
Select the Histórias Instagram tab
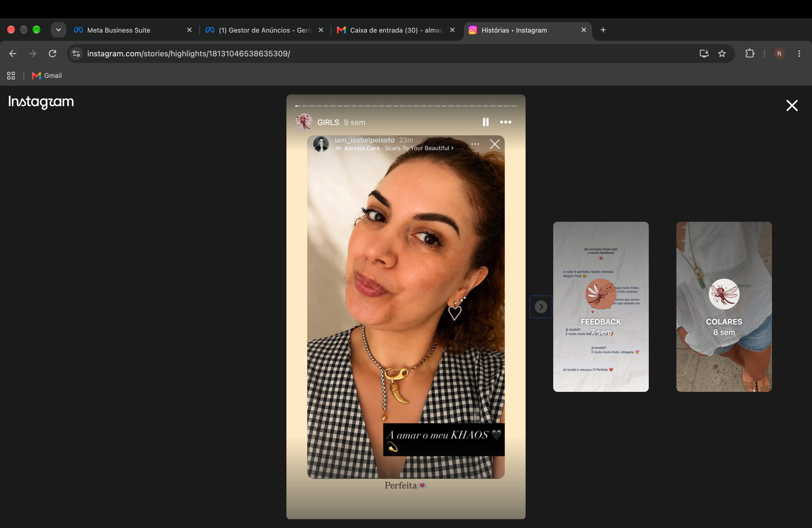tap(527, 30)
